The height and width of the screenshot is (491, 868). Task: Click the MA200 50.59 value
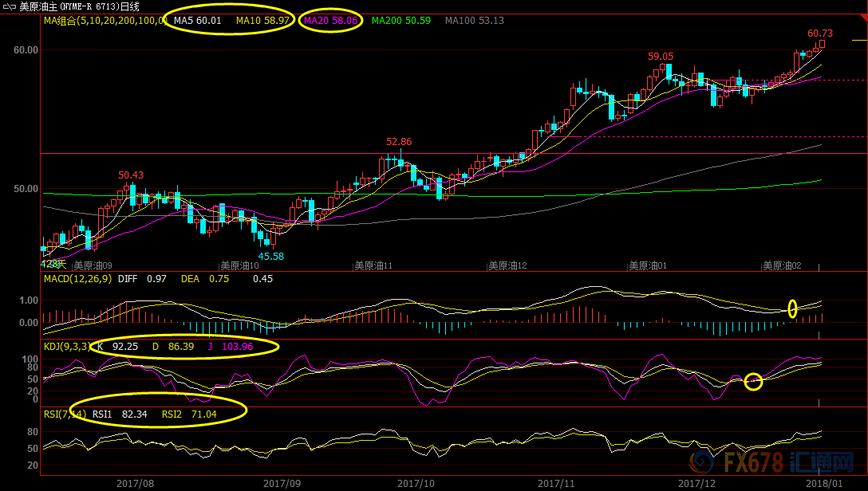pyautogui.click(x=400, y=21)
